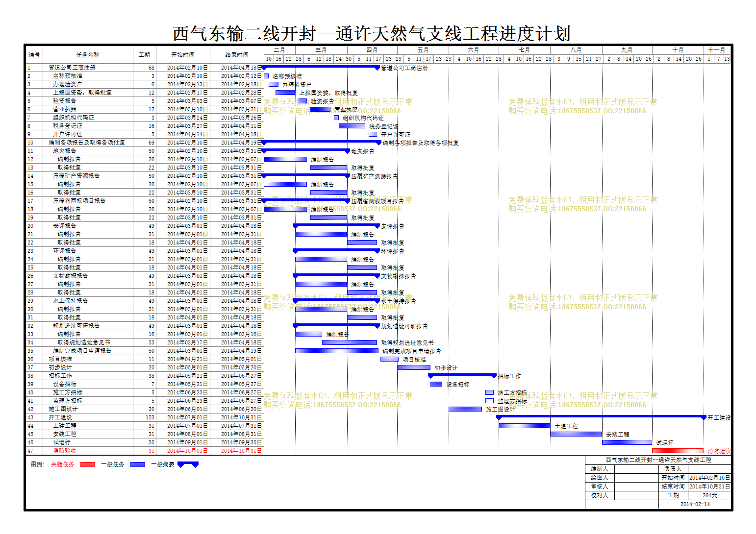Select 项目核准 in the task name column
Screen dimensions: 756x534
60,359
